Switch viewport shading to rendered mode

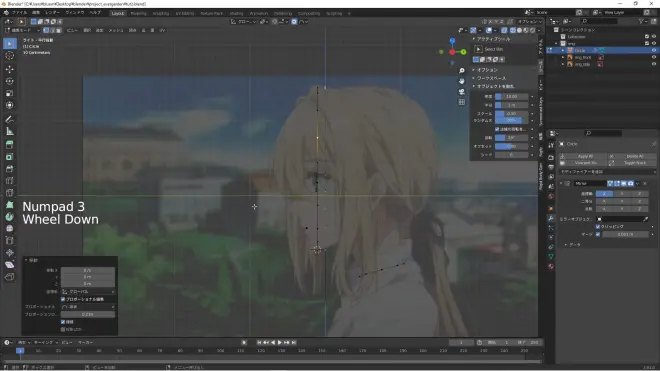[532, 30]
